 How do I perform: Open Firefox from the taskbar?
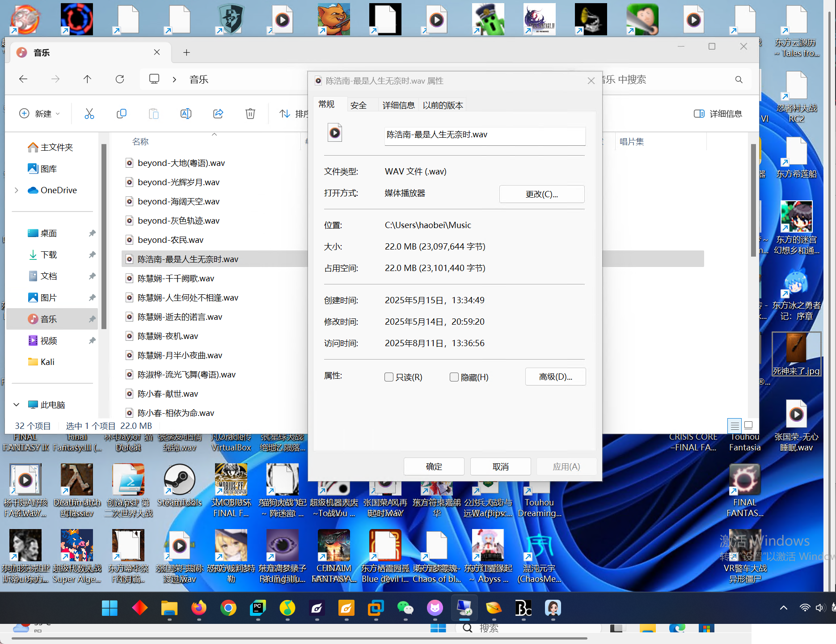[199, 608]
